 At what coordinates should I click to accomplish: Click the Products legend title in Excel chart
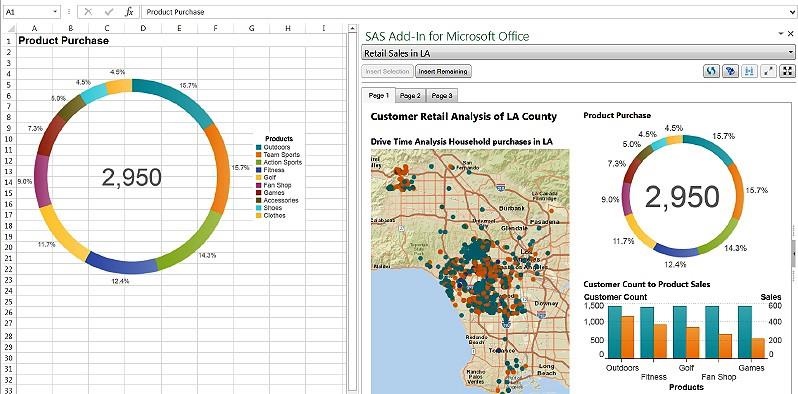point(279,138)
